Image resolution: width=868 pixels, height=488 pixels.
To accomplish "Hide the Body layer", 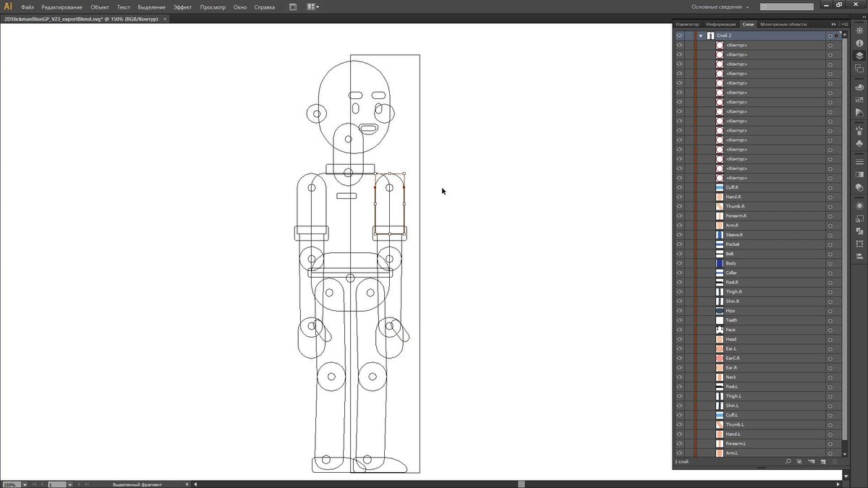I will 679,263.
